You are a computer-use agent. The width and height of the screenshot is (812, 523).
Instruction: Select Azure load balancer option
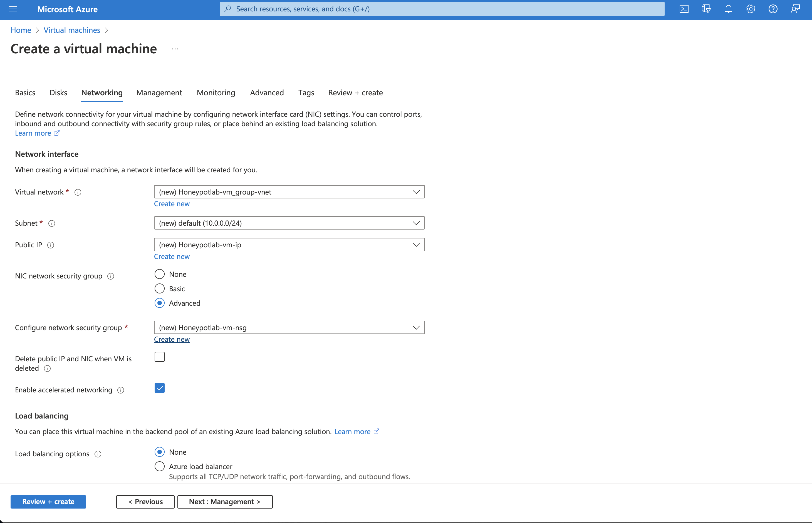(159, 467)
